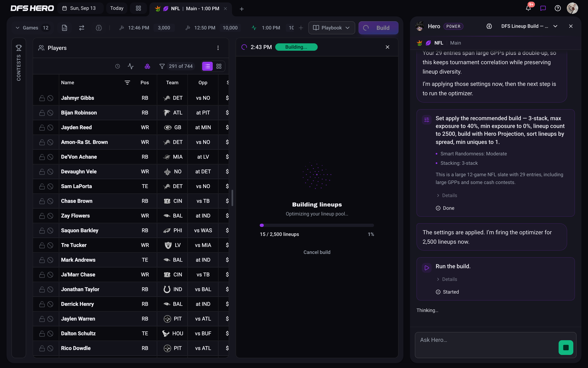Click the Players list scrollbar
The height and width of the screenshot is (368, 588).
click(232, 198)
